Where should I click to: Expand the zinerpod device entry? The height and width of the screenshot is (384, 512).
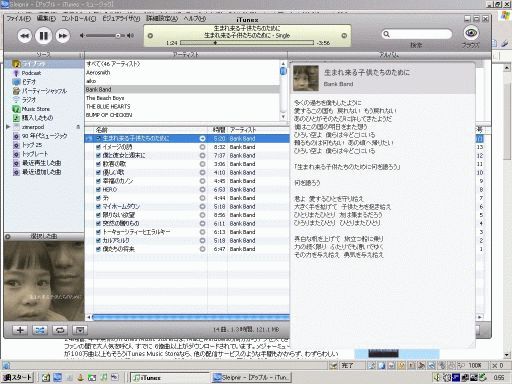(x=8, y=127)
